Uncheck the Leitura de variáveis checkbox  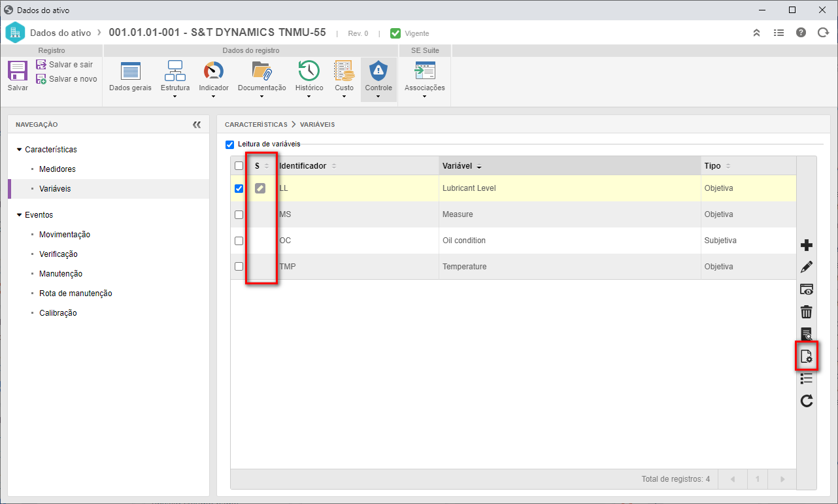click(x=229, y=144)
